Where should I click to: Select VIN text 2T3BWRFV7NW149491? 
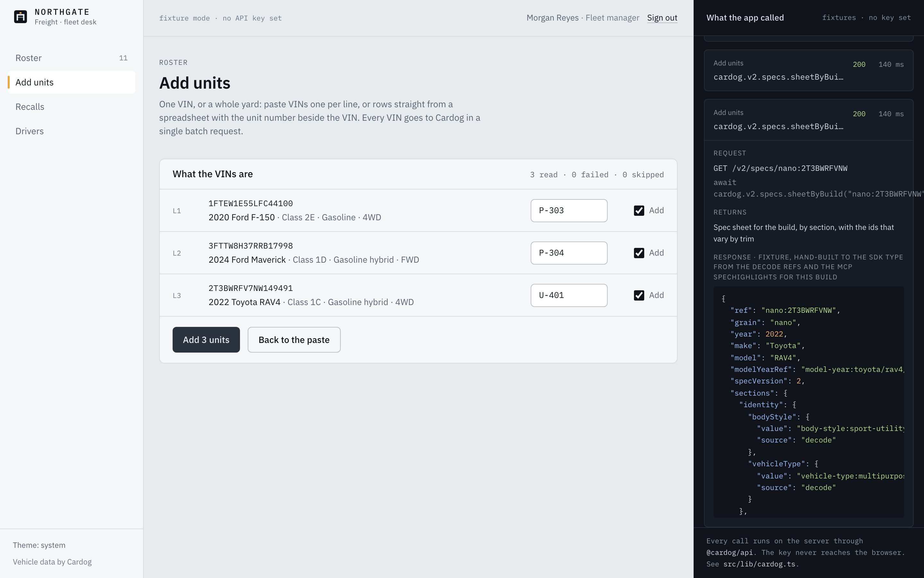point(251,288)
